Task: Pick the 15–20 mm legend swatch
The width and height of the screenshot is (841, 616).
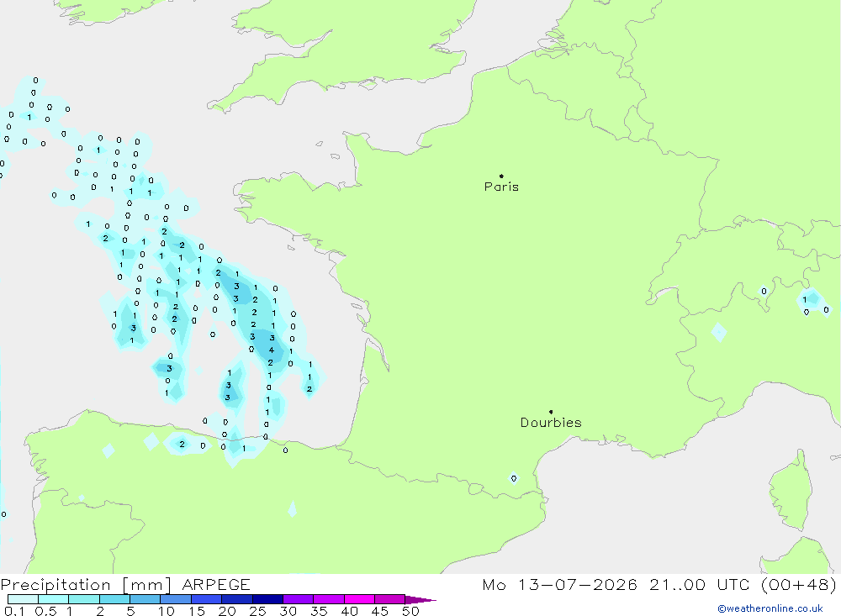Action: pos(207,599)
